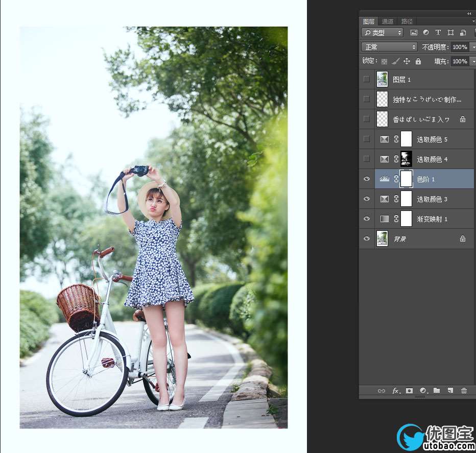Screen dimensions: 476x453
Task: Click the 填充 100% value field
Action: click(460, 61)
